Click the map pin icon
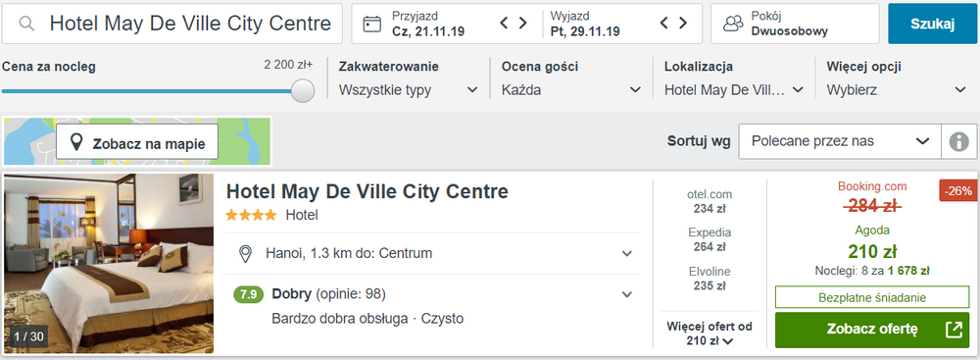This screenshot has width=980, height=360. pos(76,143)
